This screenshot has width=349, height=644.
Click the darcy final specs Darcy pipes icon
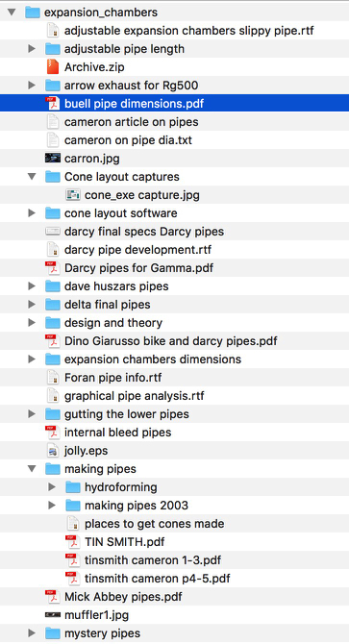tap(53, 232)
